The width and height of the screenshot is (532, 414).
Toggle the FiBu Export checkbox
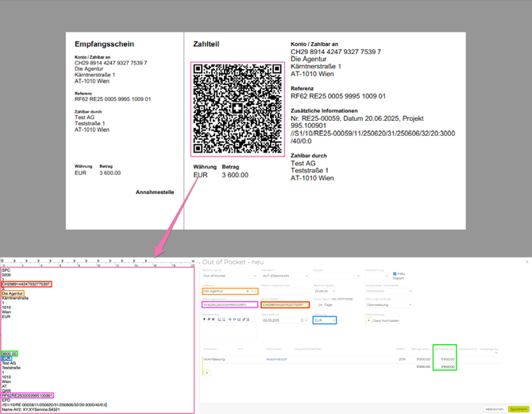[395, 274]
